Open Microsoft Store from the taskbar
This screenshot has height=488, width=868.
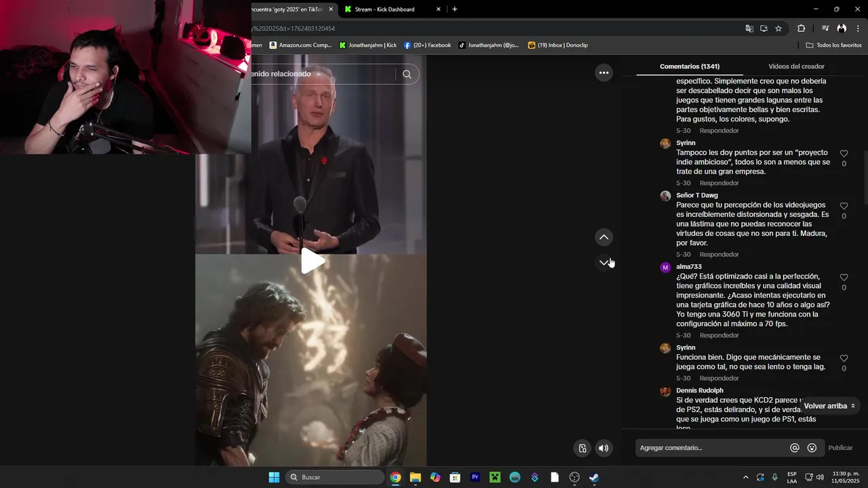point(455,477)
